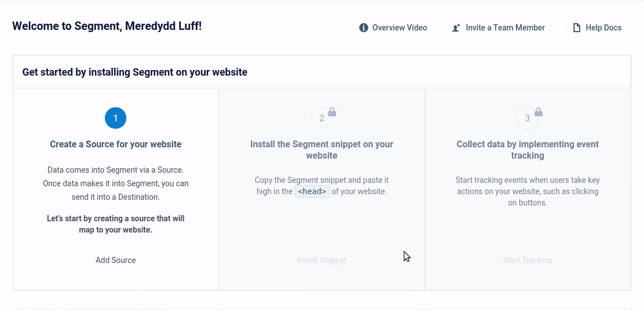
Task: Click the lock icon beside step 2
Action: (332, 112)
